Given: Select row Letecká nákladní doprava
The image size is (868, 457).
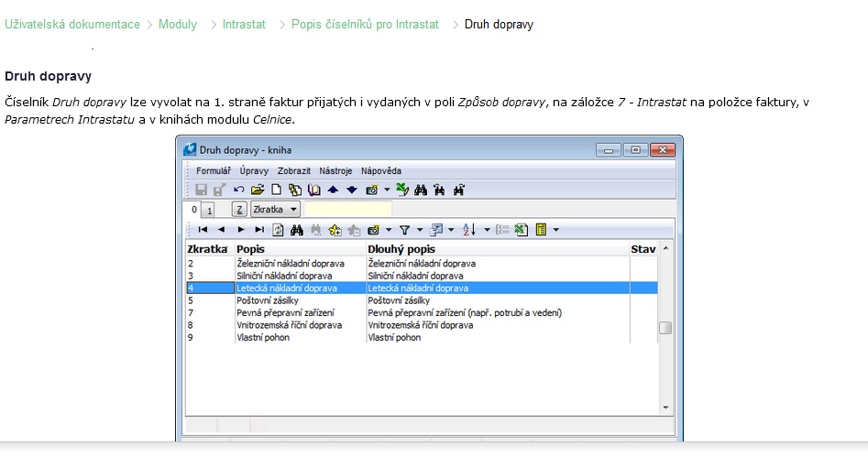Looking at the screenshot, I should (422, 288).
